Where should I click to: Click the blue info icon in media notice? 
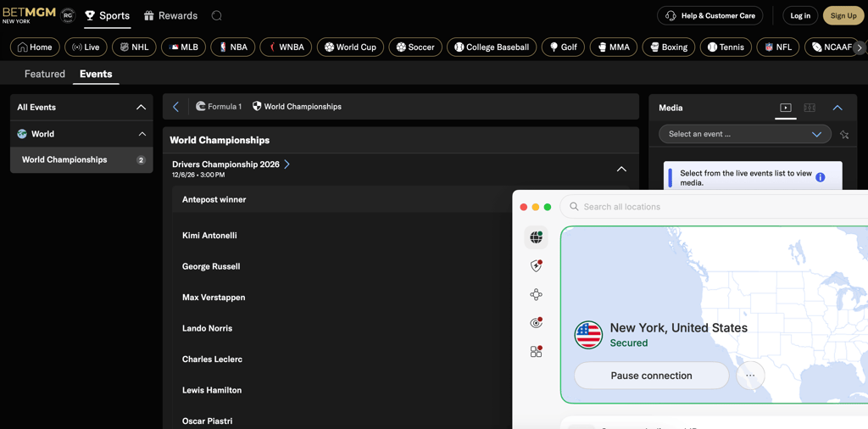(x=821, y=178)
